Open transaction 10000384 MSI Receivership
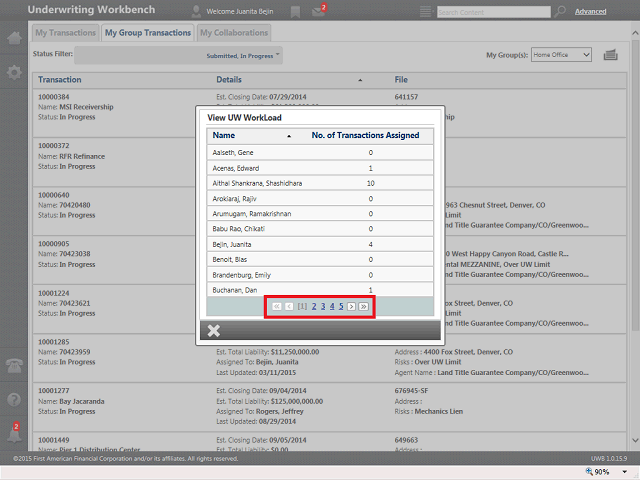 (x=53, y=97)
